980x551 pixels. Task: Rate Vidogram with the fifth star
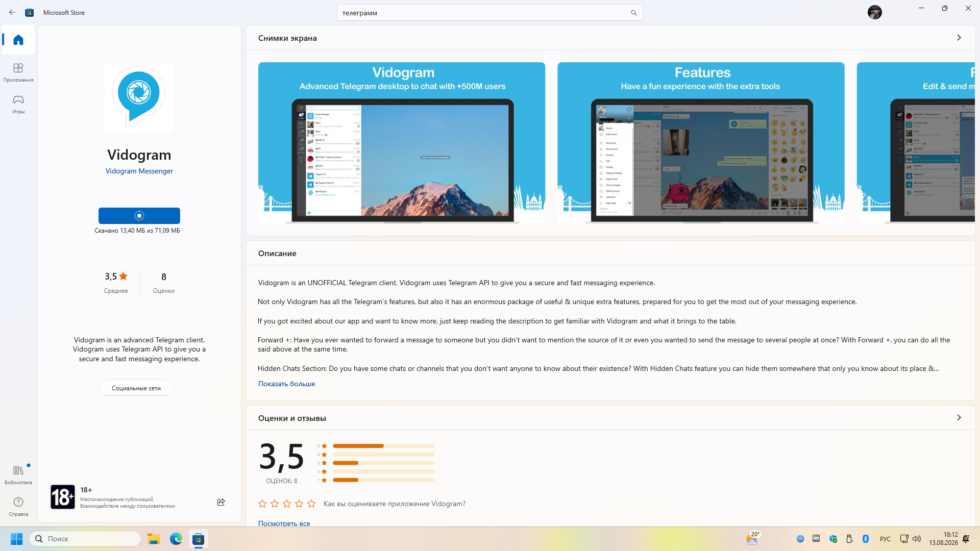[311, 504]
